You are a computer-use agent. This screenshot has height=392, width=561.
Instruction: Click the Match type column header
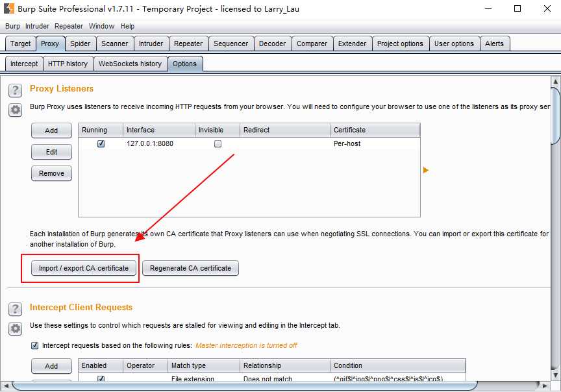pyautogui.click(x=204, y=365)
